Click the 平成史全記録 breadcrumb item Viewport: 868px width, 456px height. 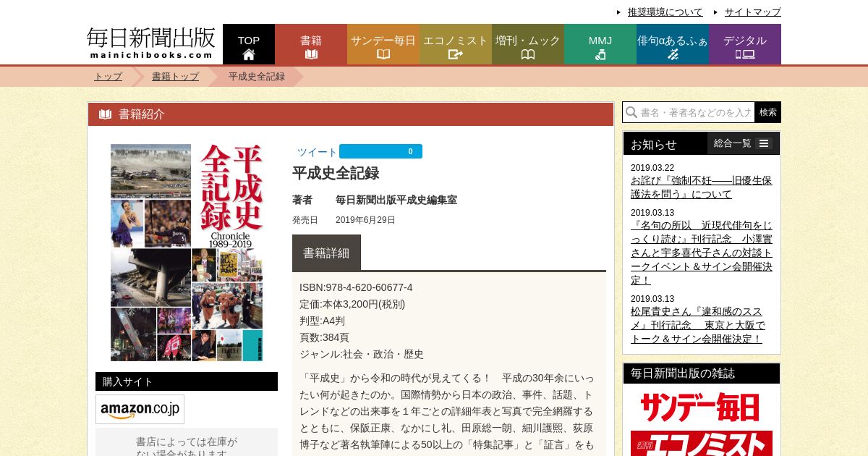pyautogui.click(x=257, y=76)
